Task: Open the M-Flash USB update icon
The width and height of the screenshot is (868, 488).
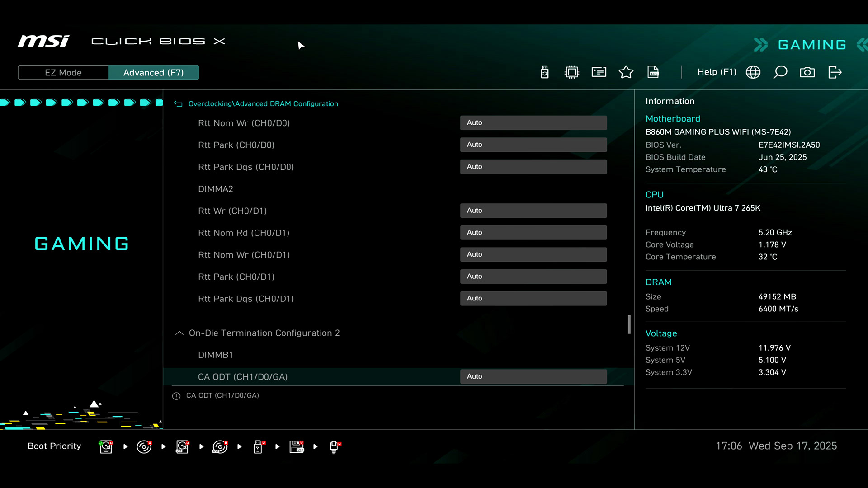Action: click(544, 72)
